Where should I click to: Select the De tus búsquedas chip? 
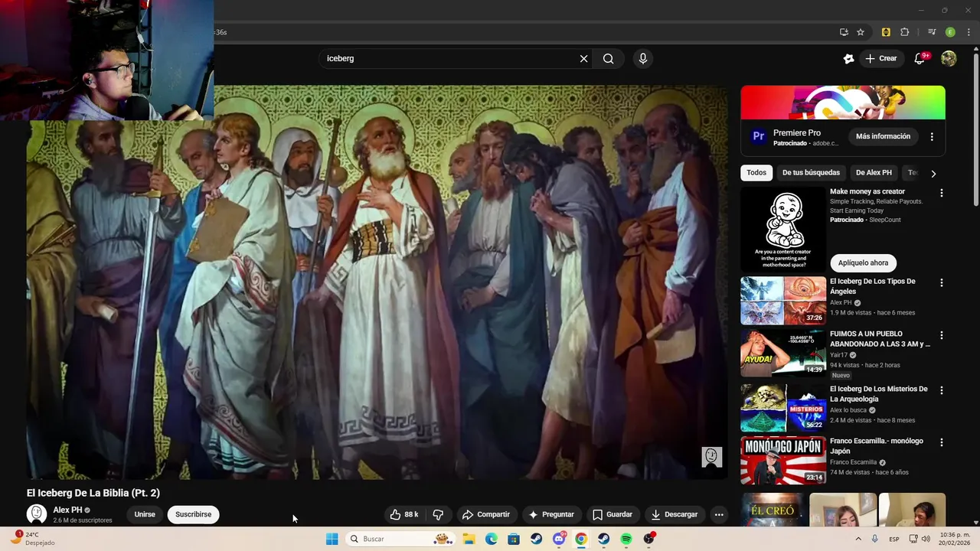click(x=811, y=173)
